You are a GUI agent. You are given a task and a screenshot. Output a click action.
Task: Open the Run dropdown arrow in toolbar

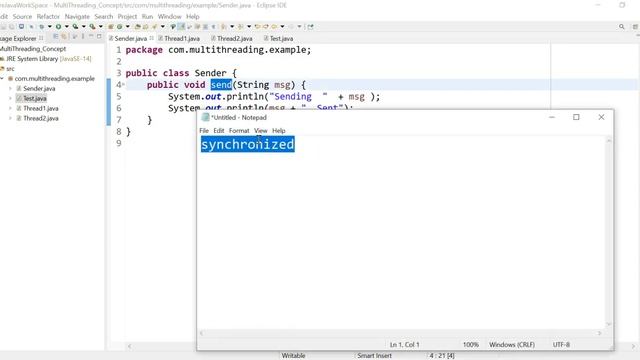click(67, 27)
